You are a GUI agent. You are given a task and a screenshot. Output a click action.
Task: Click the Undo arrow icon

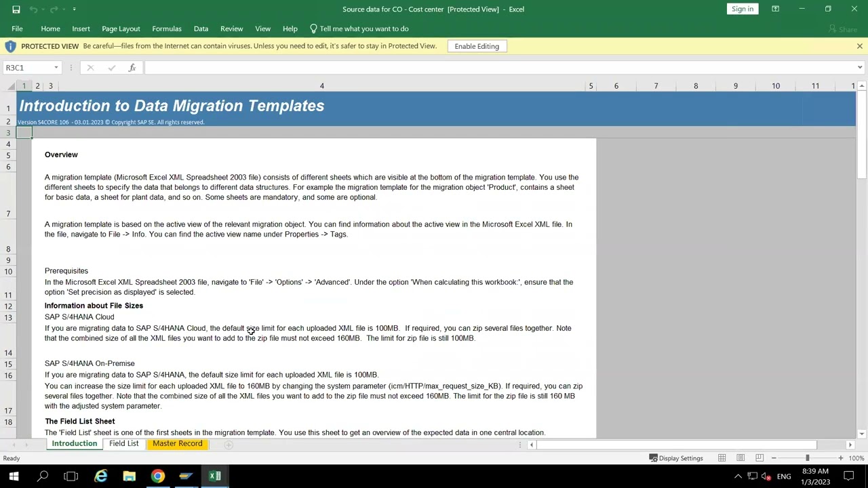33,9
